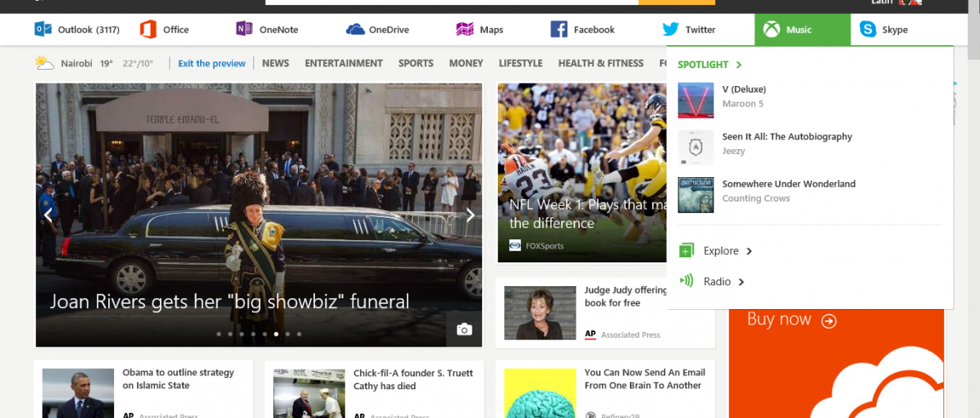
Task: Open the Skype icon
Action: coord(868,30)
